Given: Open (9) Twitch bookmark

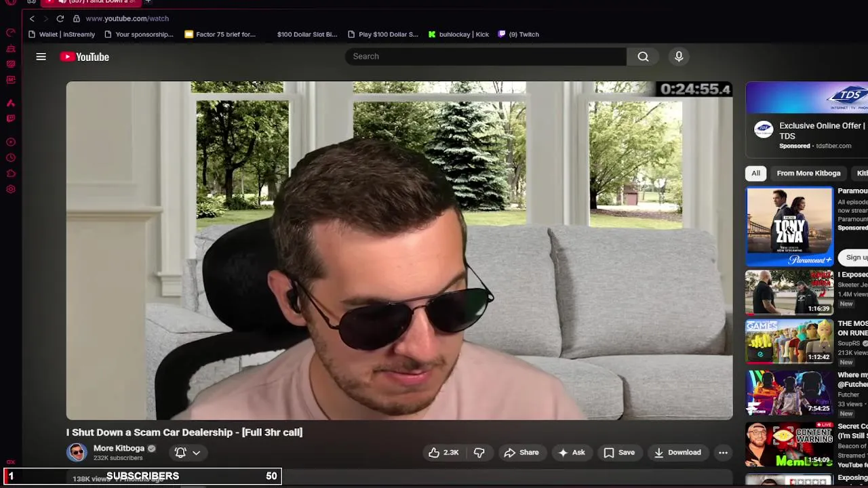Looking at the screenshot, I should coord(518,35).
